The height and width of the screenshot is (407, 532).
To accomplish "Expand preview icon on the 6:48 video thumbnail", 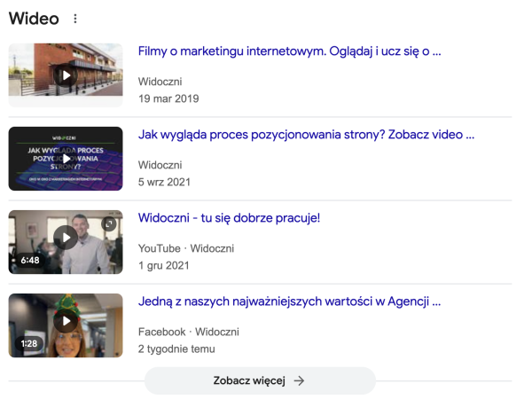I will pos(109,223).
